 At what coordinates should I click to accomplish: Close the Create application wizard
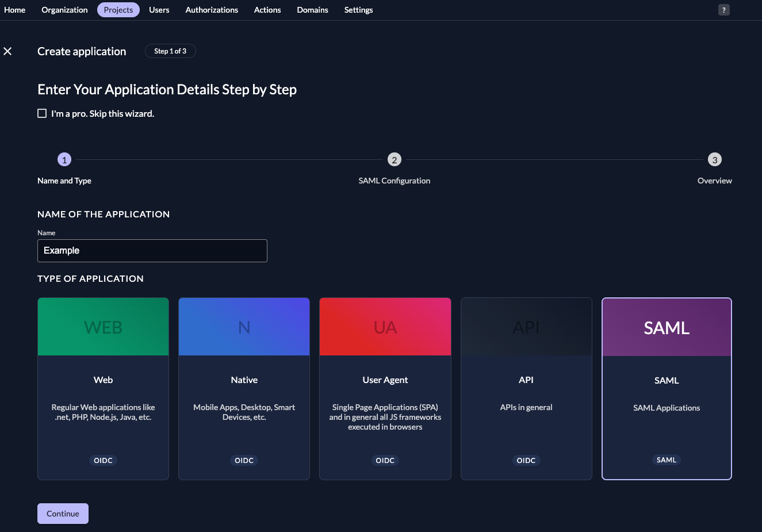7,51
